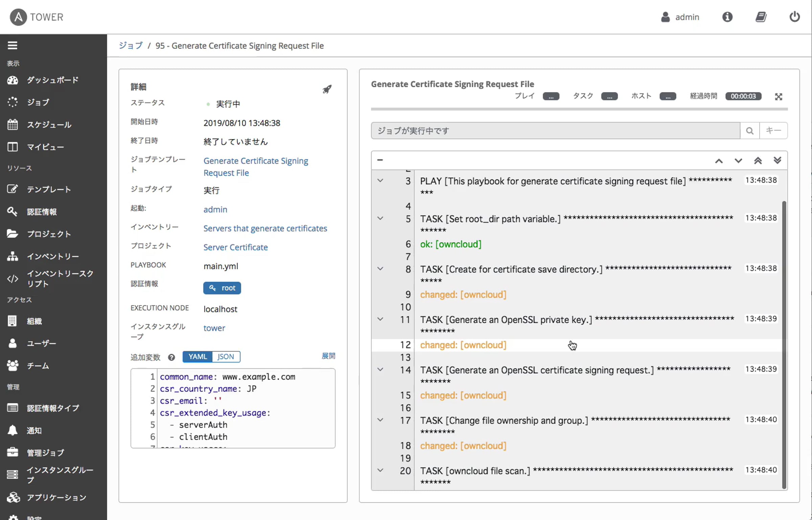This screenshot has height=520, width=812.
Task: Click the search magnifier button
Action: [750, 131]
